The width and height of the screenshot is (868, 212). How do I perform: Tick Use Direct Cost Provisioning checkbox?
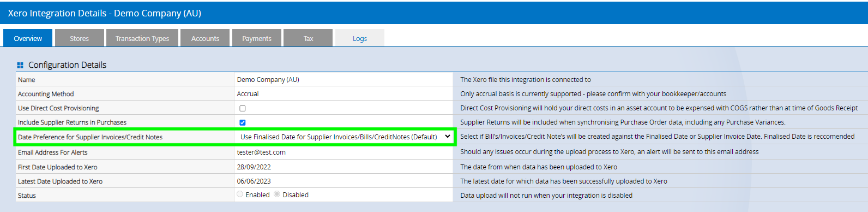click(x=243, y=108)
